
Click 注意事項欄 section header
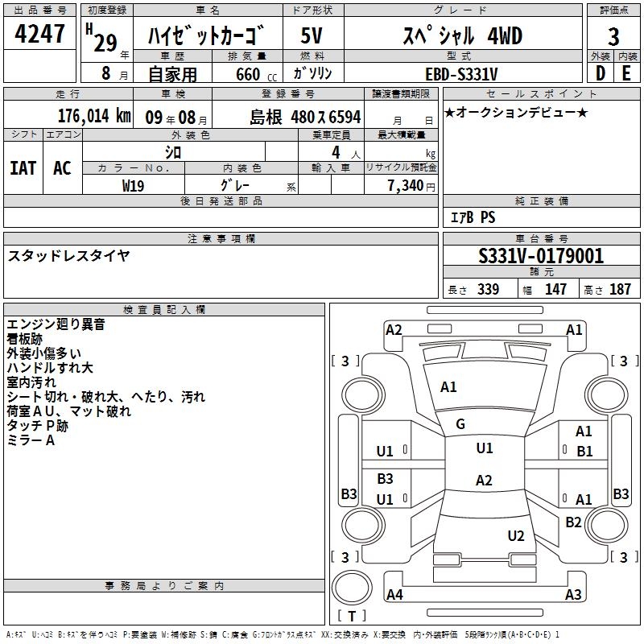point(221,238)
